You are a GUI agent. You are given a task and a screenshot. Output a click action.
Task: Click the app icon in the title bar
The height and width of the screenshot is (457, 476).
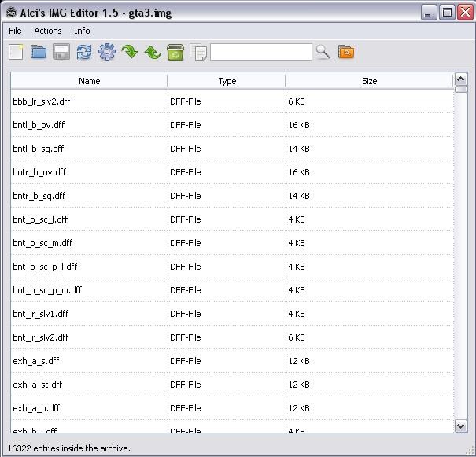click(12, 13)
